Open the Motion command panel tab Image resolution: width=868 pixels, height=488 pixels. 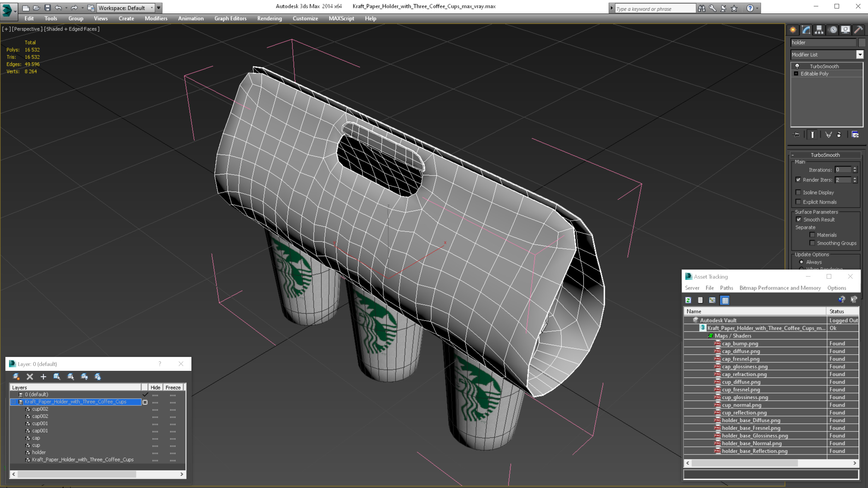tap(833, 30)
